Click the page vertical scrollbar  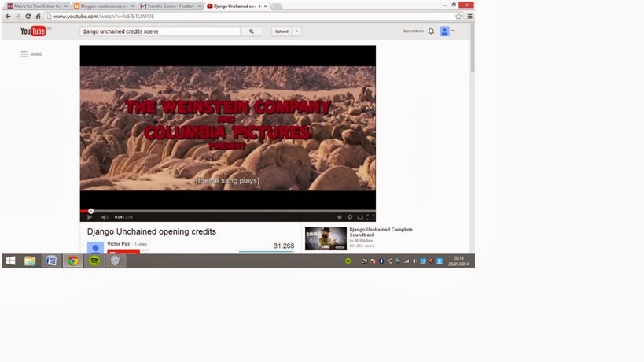473,48
